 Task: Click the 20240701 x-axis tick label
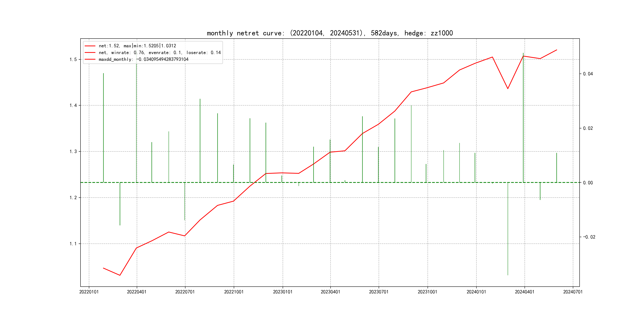[x=573, y=292]
